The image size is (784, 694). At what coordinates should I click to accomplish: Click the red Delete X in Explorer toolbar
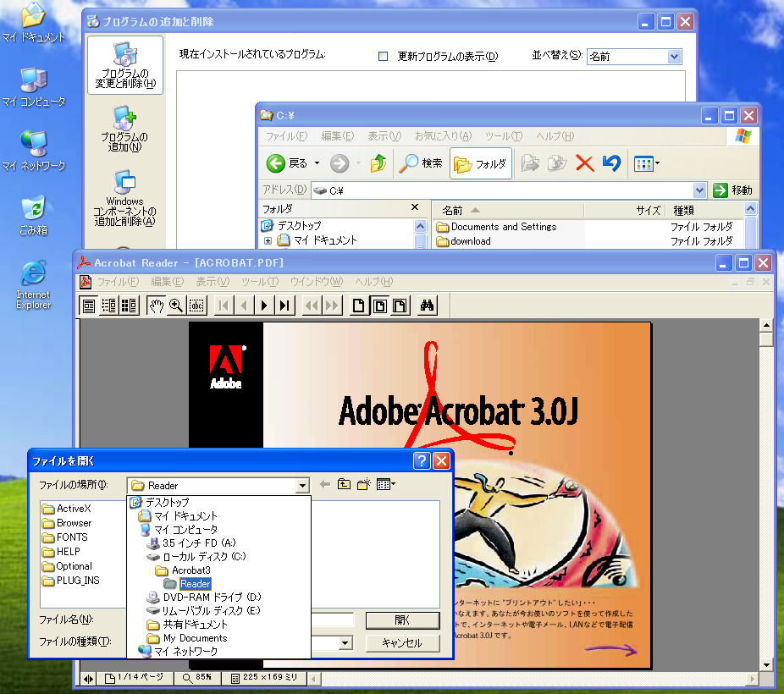click(584, 163)
